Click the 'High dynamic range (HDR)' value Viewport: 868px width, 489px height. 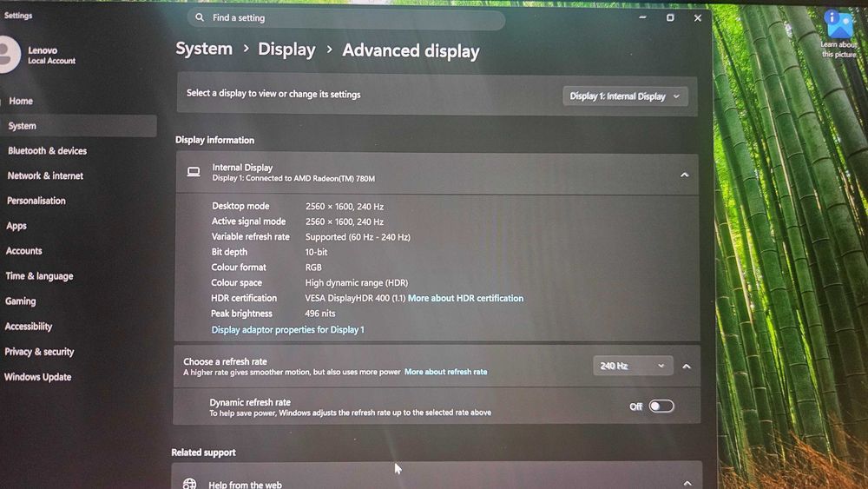coord(357,283)
